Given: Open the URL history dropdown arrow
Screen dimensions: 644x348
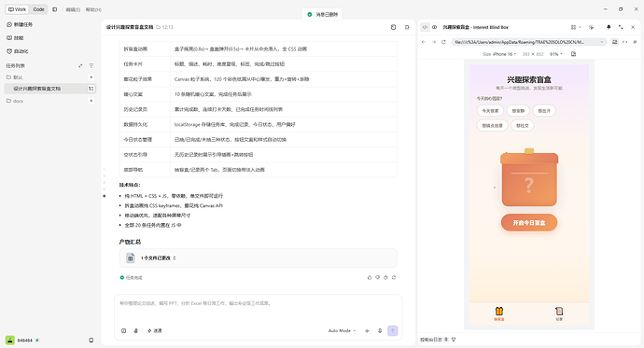Looking at the screenshot, I should [x=602, y=42].
